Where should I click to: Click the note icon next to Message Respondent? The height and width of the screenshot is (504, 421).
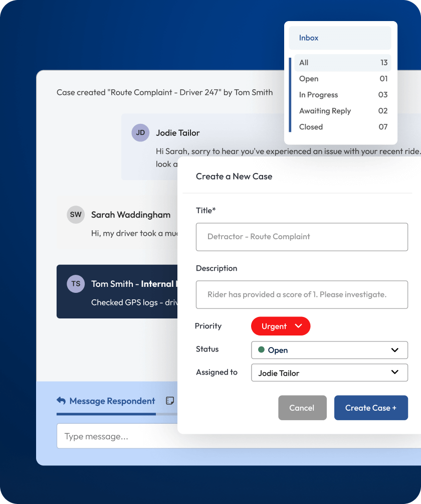[170, 401]
